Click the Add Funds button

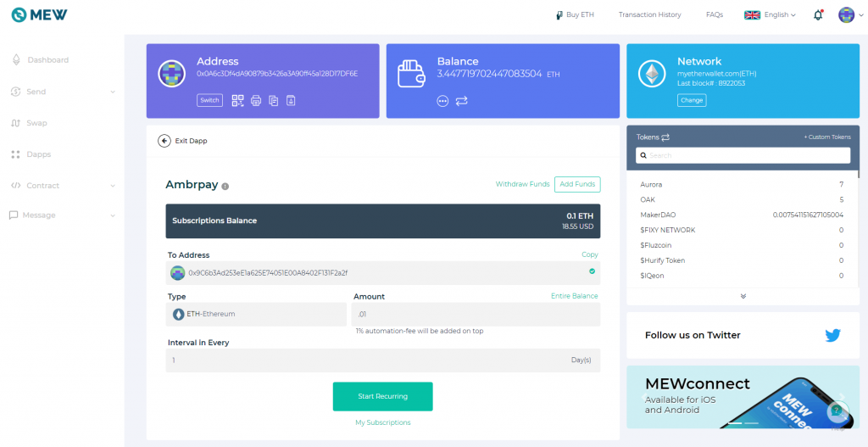point(577,184)
